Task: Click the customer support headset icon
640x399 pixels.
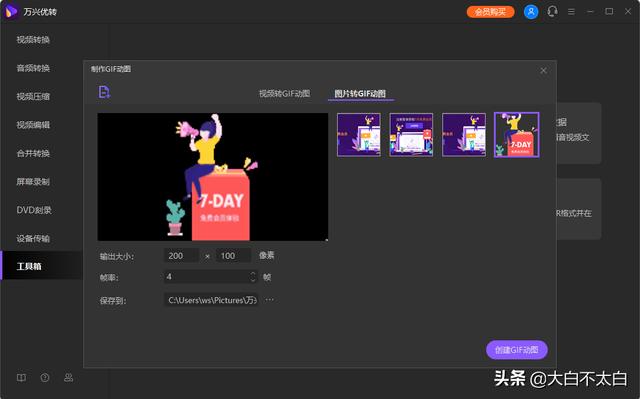Action: pyautogui.click(x=552, y=11)
